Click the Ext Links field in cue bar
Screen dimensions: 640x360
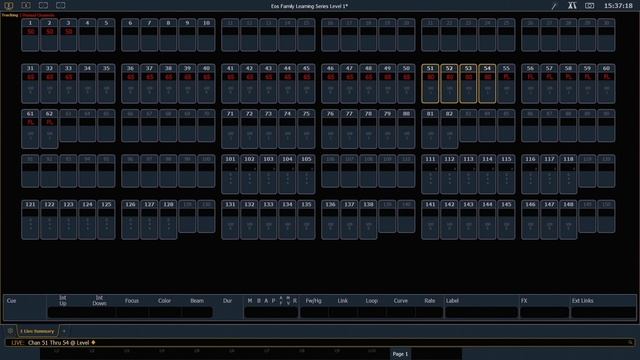click(603, 312)
